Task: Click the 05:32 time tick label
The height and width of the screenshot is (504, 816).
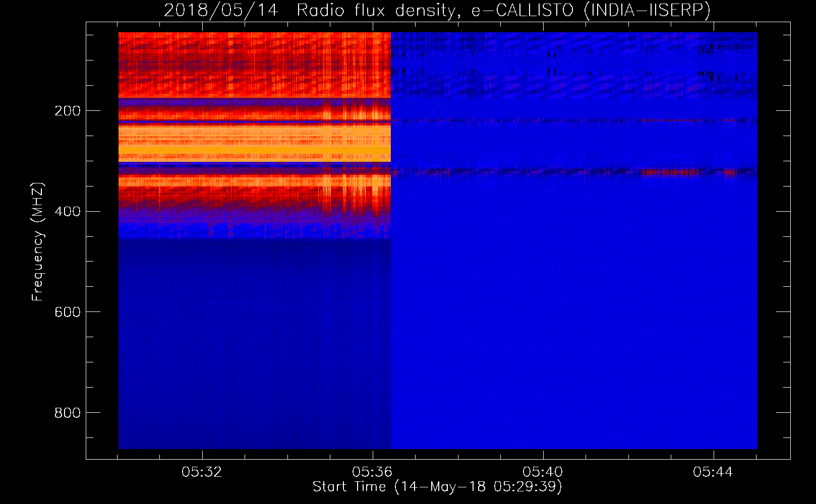Action: pos(202,472)
